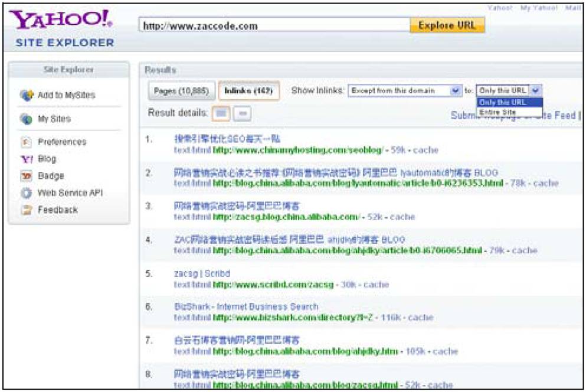Open the Inlinks (162) tab
Image resolution: width=586 pixels, height=392 pixels.
click(x=249, y=91)
